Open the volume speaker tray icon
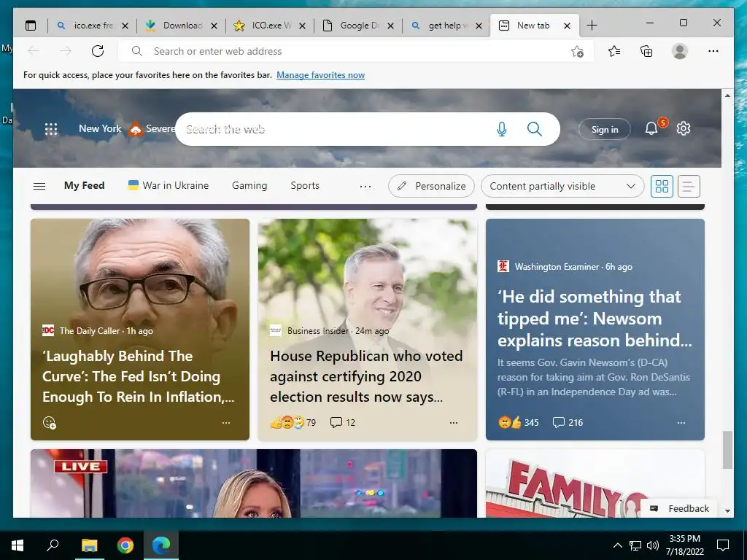 pyautogui.click(x=653, y=545)
